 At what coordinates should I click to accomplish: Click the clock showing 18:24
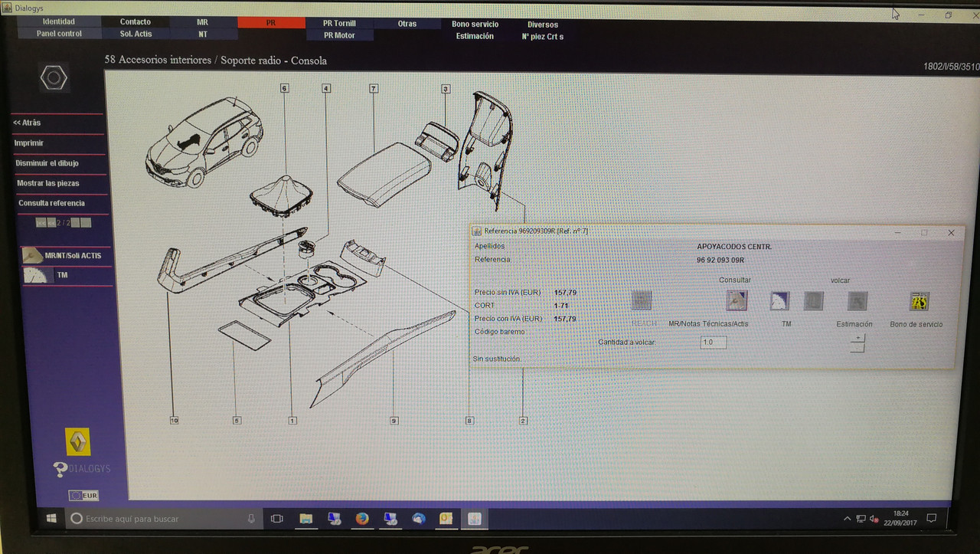(x=901, y=513)
